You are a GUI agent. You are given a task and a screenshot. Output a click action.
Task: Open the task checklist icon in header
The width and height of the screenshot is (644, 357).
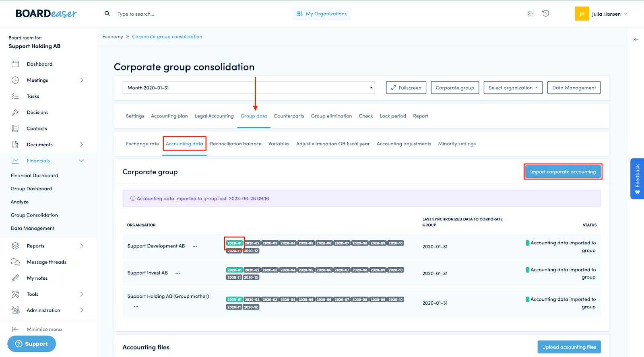[x=530, y=14]
